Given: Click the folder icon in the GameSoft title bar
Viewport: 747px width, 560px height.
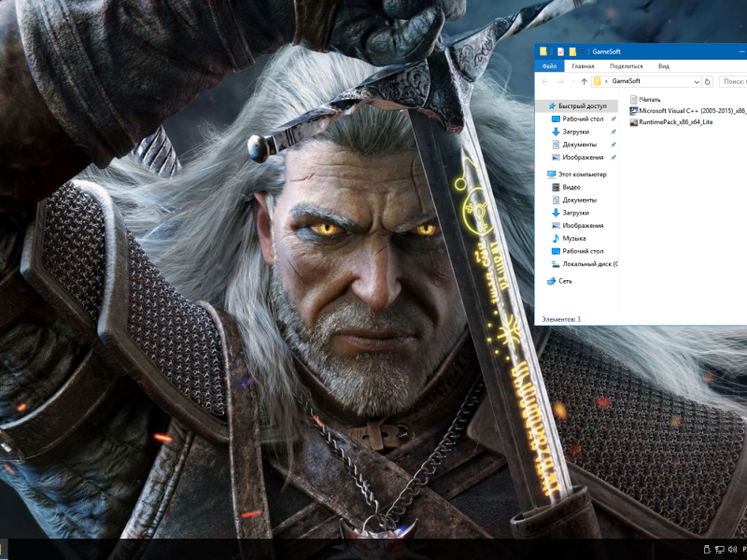Looking at the screenshot, I should coord(543,51).
